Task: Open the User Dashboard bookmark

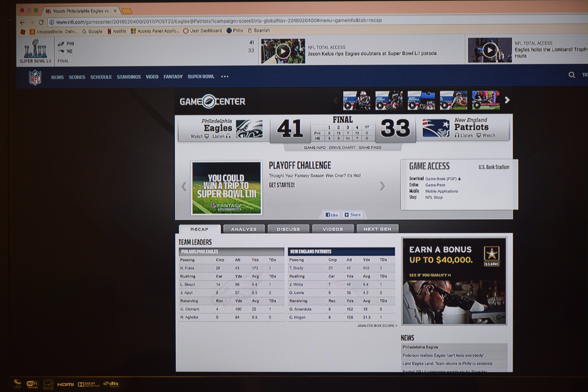Action: 202,31
